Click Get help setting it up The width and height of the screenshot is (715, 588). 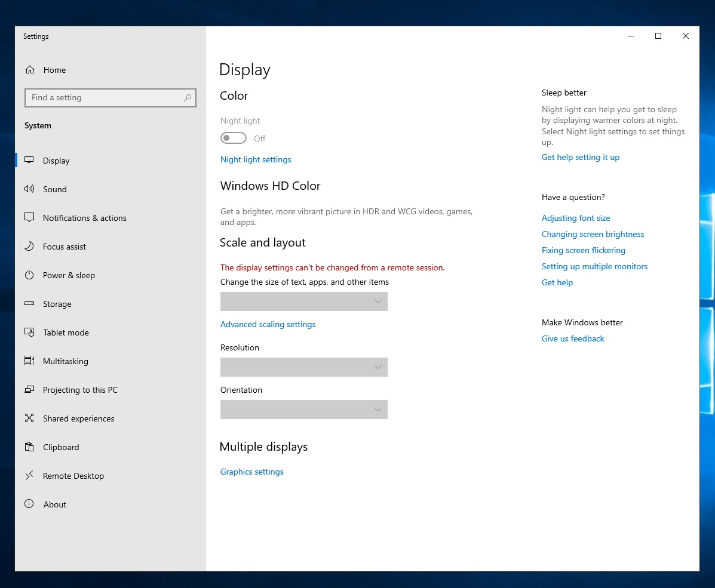(x=581, y=157)
